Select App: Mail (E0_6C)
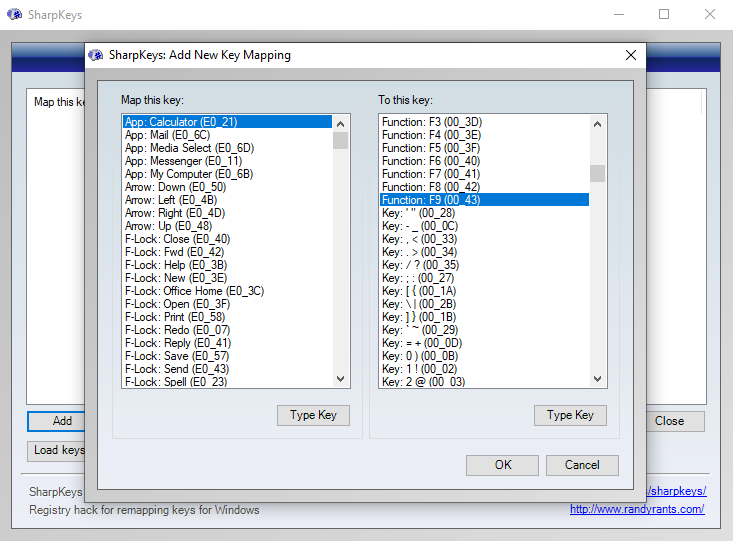This screenshot has width=733, height=541. point(228,135)
